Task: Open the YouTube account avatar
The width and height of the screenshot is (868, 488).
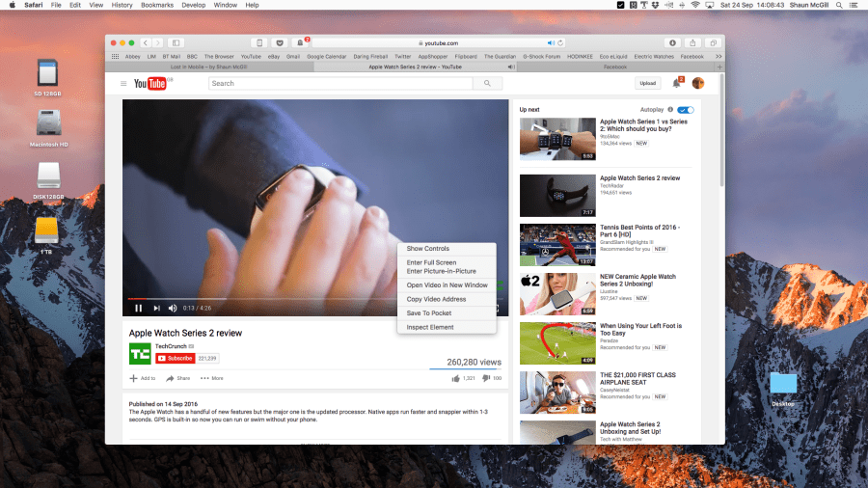Action: pos(698,84)
